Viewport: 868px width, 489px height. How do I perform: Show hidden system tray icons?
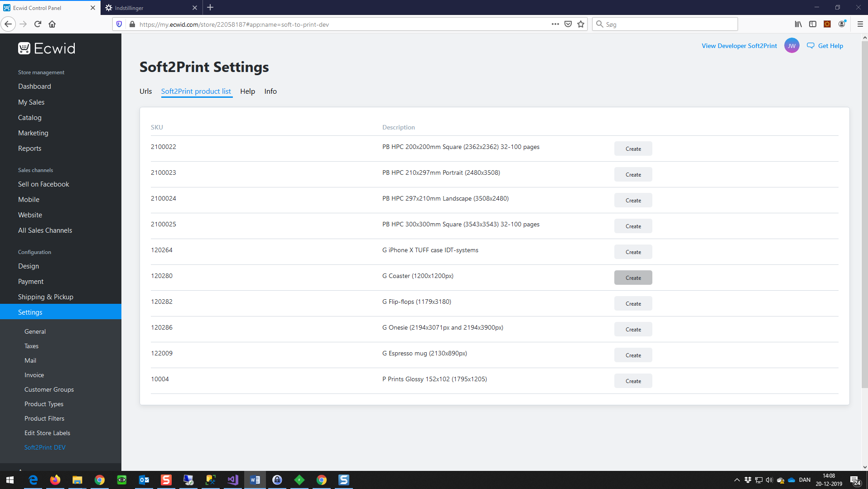click(x=737, y=480)
